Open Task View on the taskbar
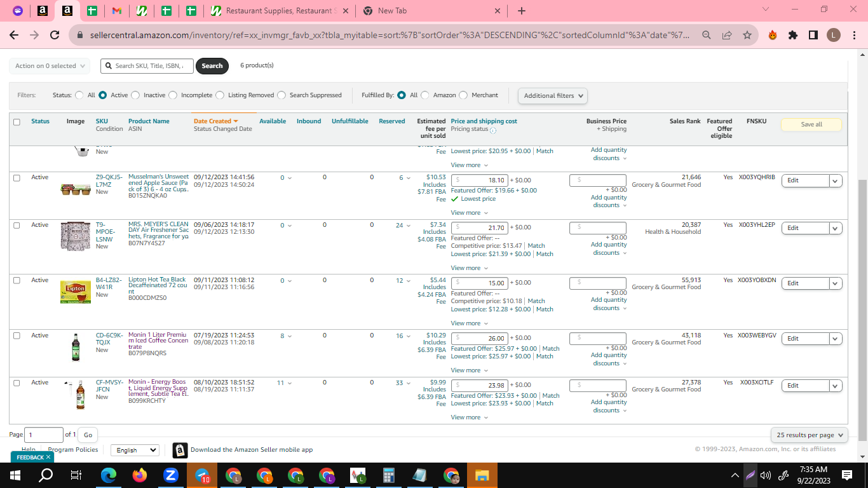The image size is (868, 488). [76, 475]
